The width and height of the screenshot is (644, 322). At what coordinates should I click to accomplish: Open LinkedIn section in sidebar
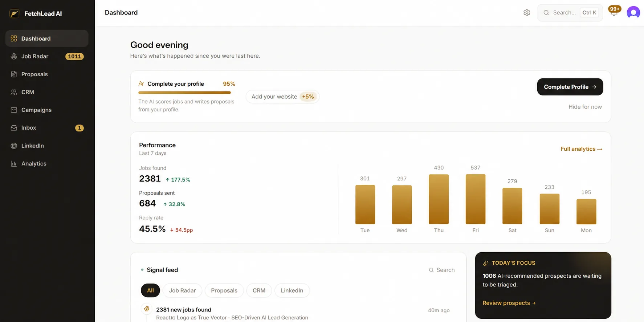tap(47, 146)
